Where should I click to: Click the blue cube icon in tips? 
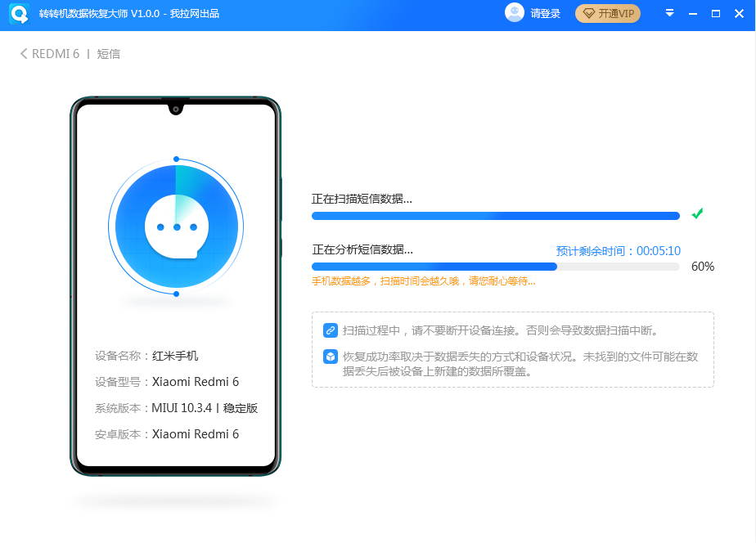coord(331,357)
